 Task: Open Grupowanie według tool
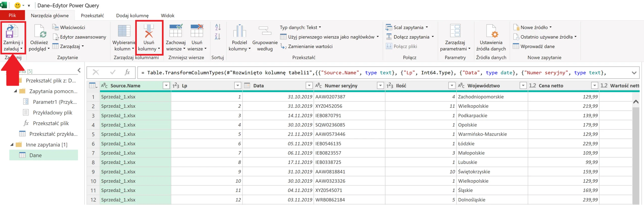pyautogui.click(x=265, y=32)
